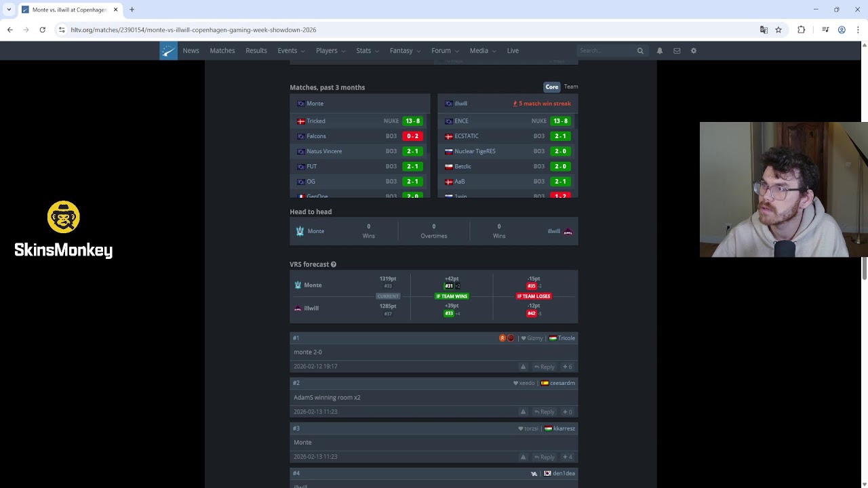868x488 pixels.
Task: Click the Monte logo in VRS forecast
Action: click(298, 285)
